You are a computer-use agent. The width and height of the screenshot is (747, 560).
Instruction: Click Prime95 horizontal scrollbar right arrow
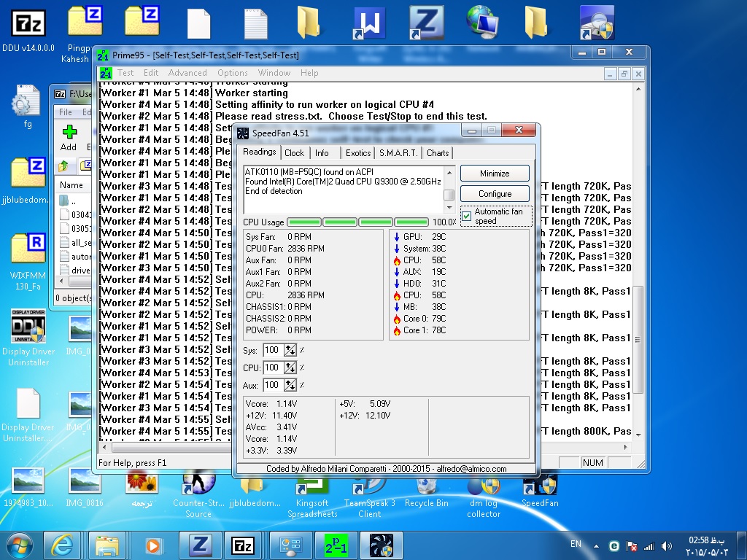click(x=625, y=447)
